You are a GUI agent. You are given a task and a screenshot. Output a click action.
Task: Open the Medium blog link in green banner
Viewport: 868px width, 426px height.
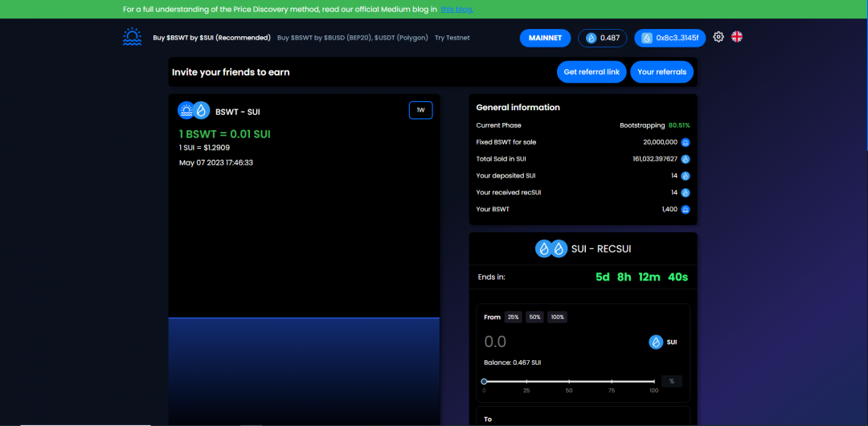click(457, 10)
